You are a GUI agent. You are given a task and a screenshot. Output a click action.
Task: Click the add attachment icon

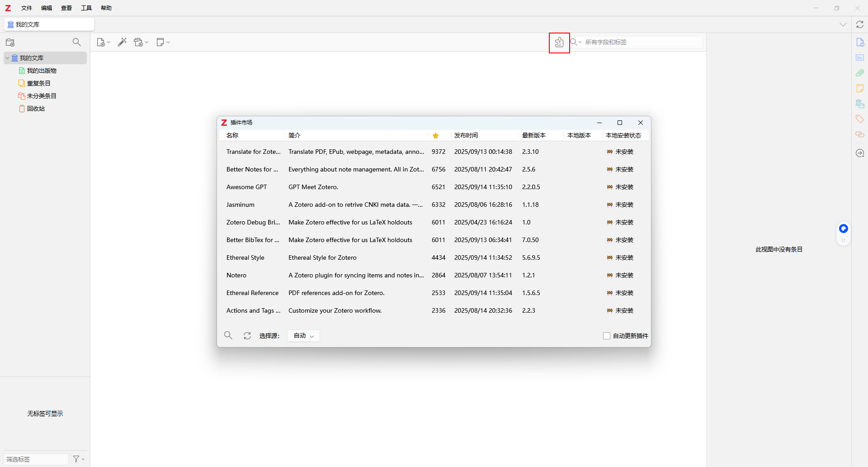[138, 43]
